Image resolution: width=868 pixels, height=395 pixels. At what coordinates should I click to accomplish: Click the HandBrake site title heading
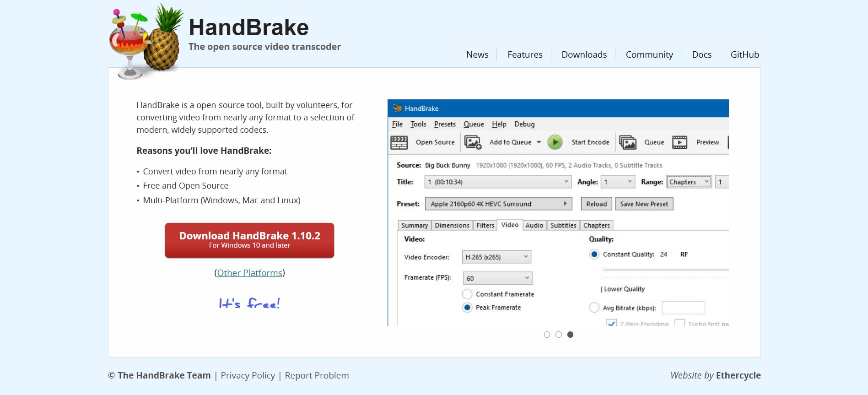[248, 27]
